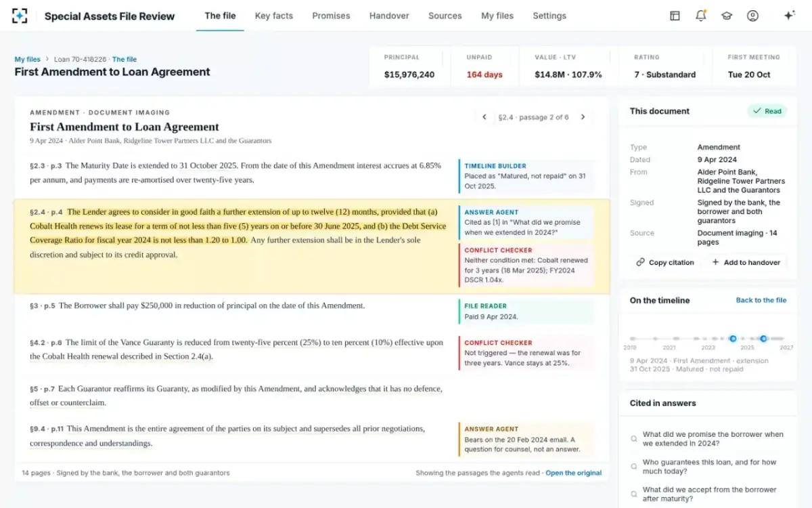The height and width of the screenshot is (508, 812).
Task: Open the Promises tab
Action: coord(331,16)
